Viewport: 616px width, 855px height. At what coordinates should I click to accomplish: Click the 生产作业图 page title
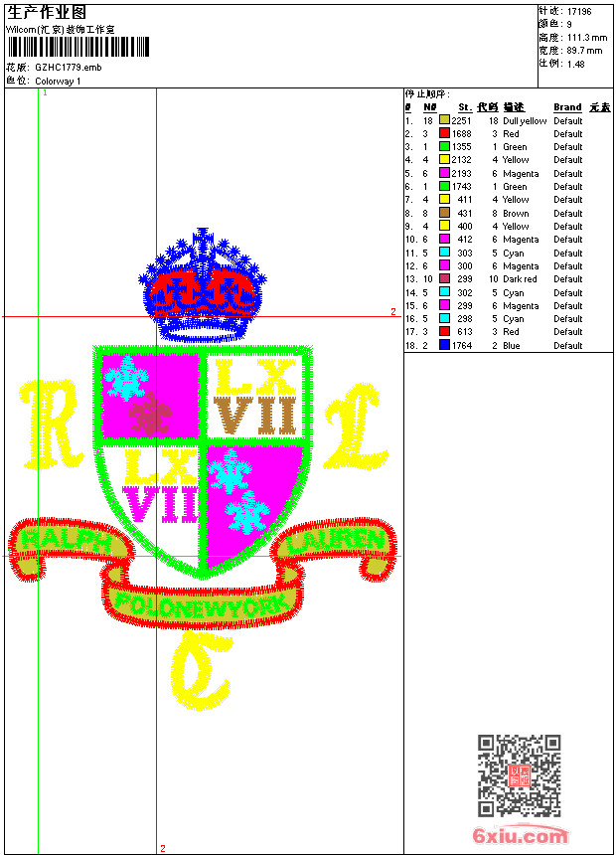[47, 12]
